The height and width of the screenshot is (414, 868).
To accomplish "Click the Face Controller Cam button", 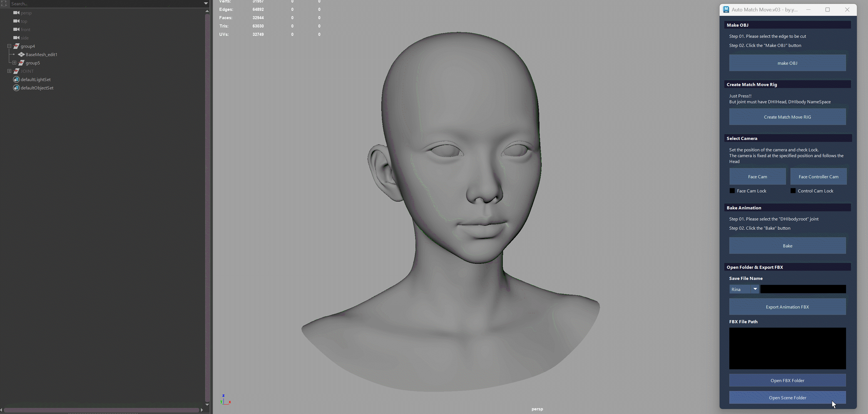I will click(x=818, y=177).
